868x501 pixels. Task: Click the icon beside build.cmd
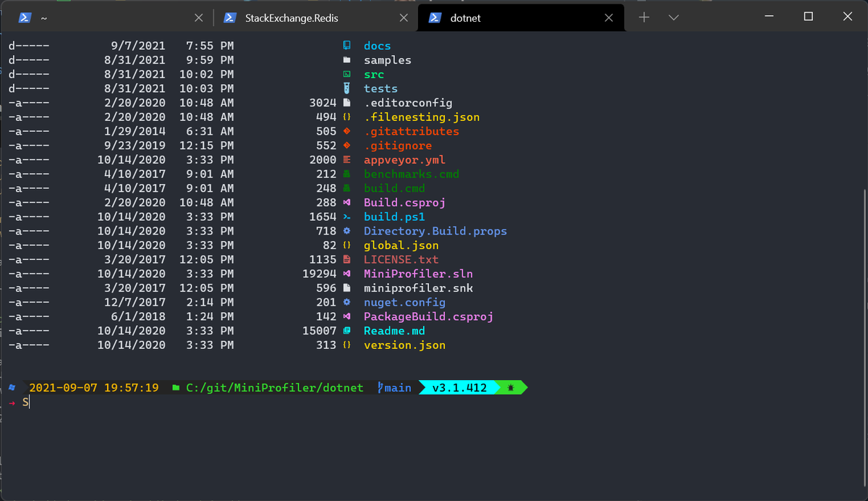tap(346, 188)
